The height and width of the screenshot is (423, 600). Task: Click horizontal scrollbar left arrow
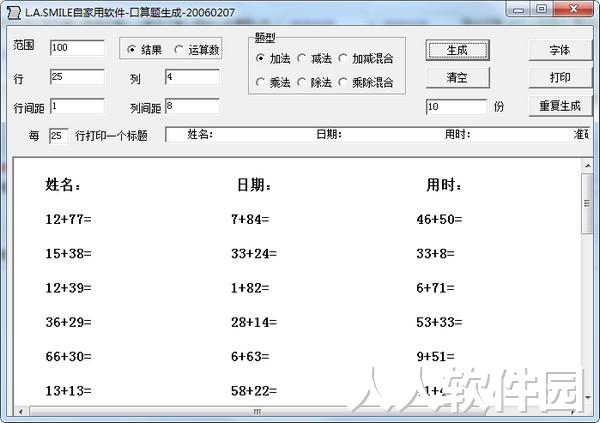[21, 412]
